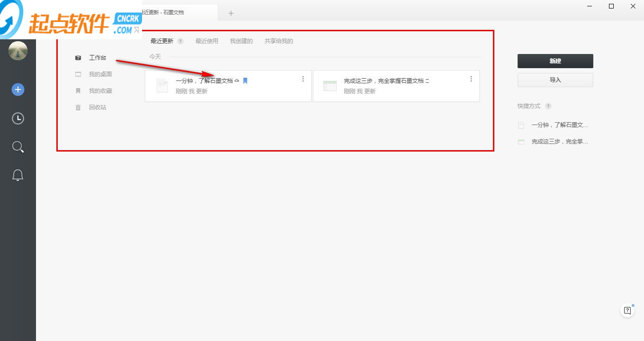Viewport: 644px width, 341px height.
Task: Open shortcut 一分钟，了解石墨文... in right panel
Action: 553,125
